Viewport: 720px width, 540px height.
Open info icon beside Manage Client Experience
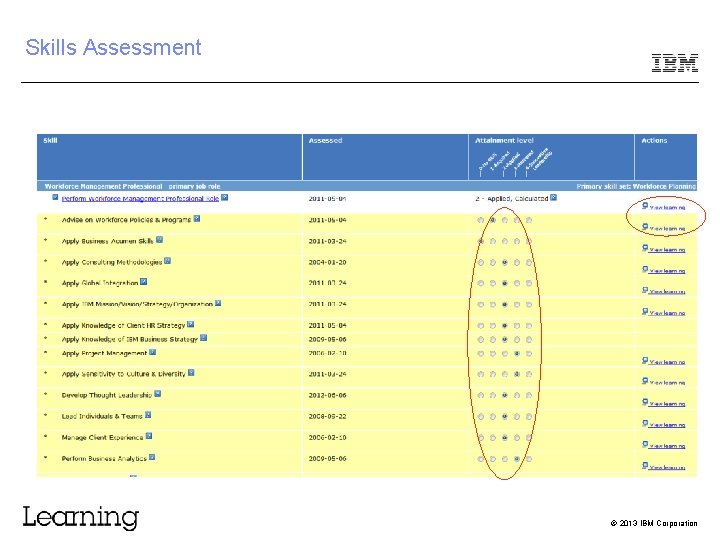[149, 436]
